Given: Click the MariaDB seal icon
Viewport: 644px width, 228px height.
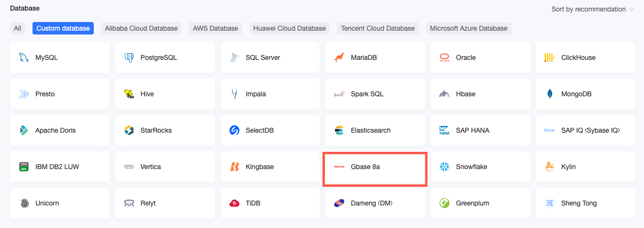Looking at the screenshot, I should tap(339, 57).
